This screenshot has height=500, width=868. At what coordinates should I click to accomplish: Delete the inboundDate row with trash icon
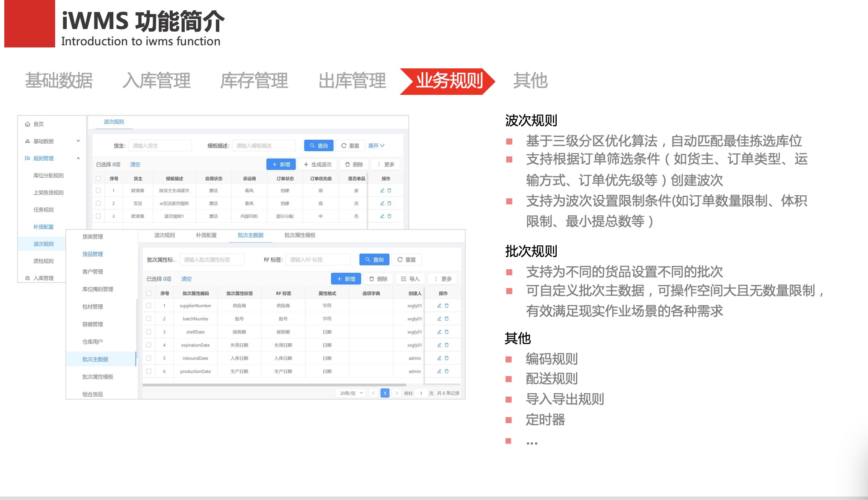447,358
